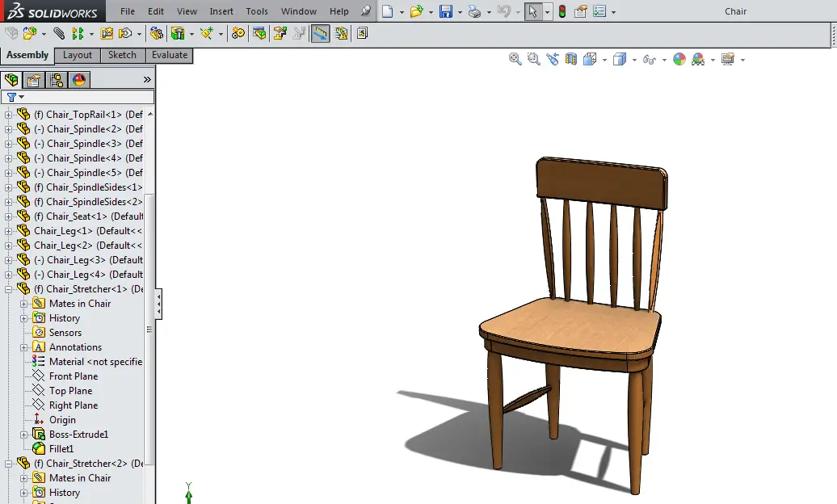
Task: Expand the Chair_TopRail<1> tree node
Action: pos(8,115)
